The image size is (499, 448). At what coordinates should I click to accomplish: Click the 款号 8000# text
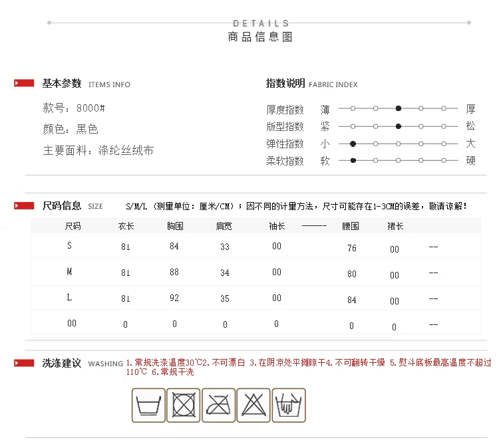[x=74, y=108]
